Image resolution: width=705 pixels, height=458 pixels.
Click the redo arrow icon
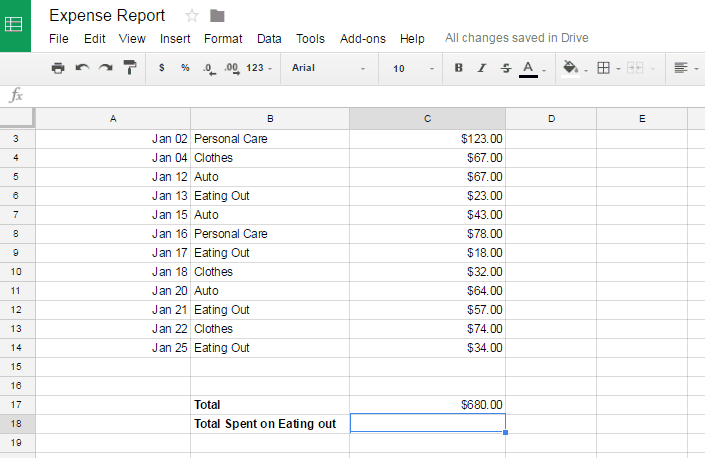point(106,68)
